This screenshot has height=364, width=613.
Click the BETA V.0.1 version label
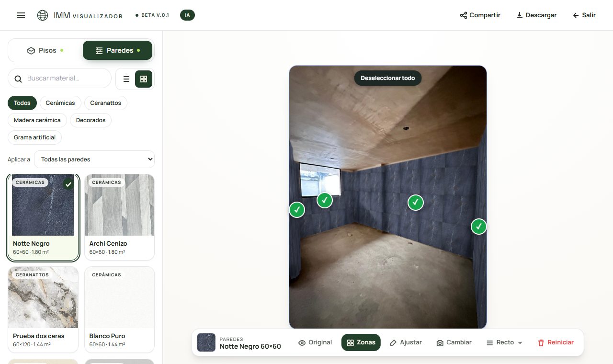(x=152, y=15)
